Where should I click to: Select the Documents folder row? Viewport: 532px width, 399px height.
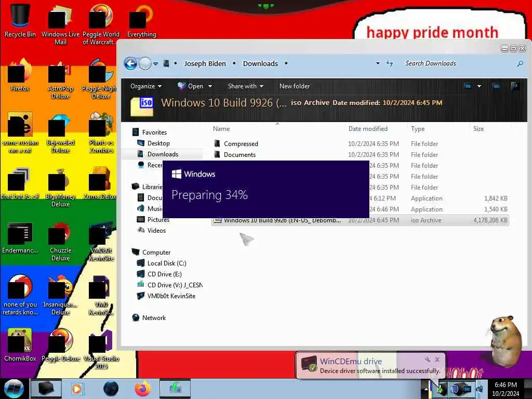point(361,154)
